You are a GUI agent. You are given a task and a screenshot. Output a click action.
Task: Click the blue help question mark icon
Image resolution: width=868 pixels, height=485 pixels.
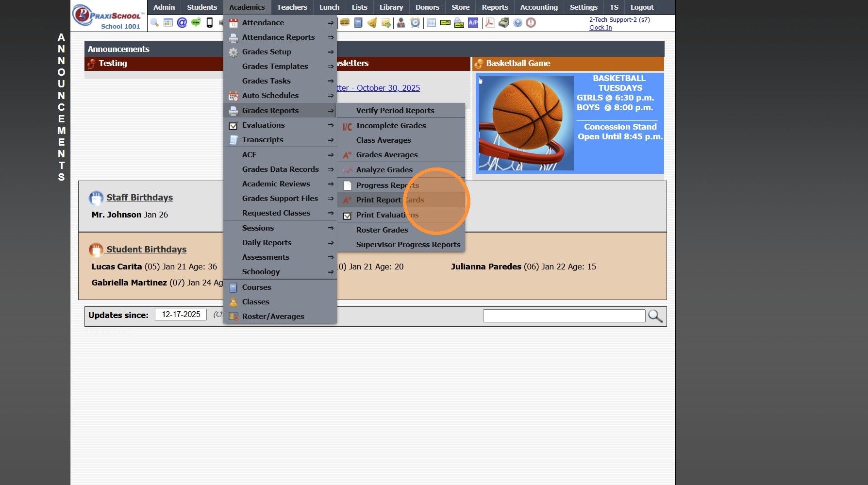[517, 23]
